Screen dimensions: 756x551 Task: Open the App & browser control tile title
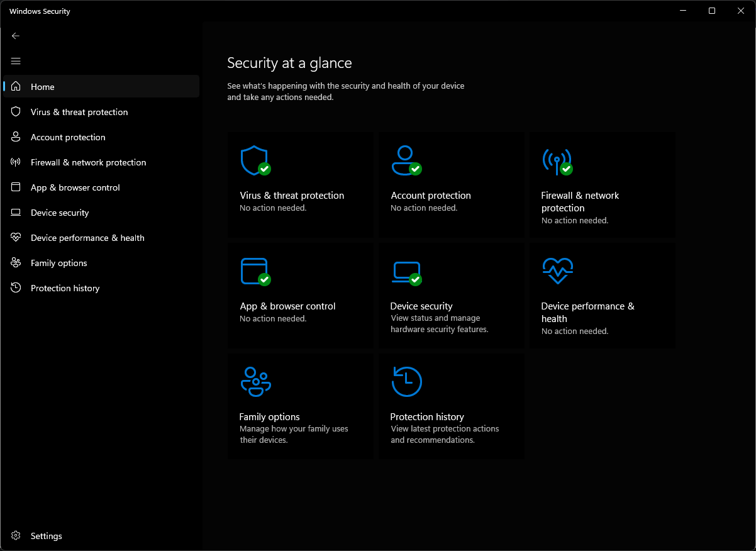[287, 306]
